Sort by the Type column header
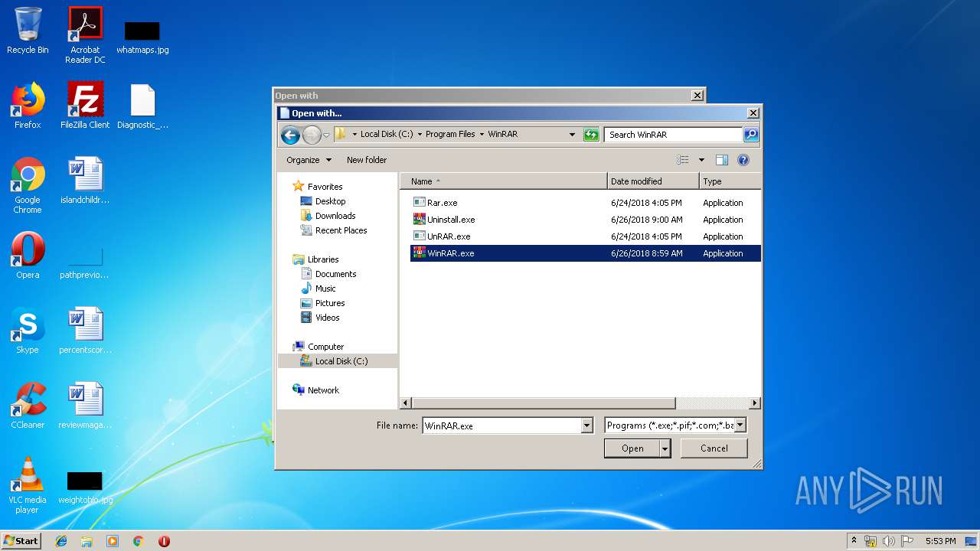 point(730,181)
